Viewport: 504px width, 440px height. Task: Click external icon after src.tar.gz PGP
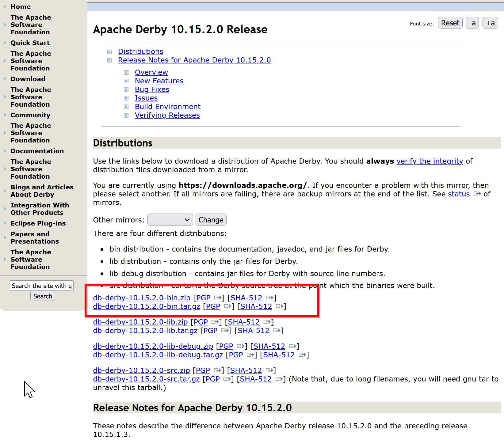tap(227, 379)
